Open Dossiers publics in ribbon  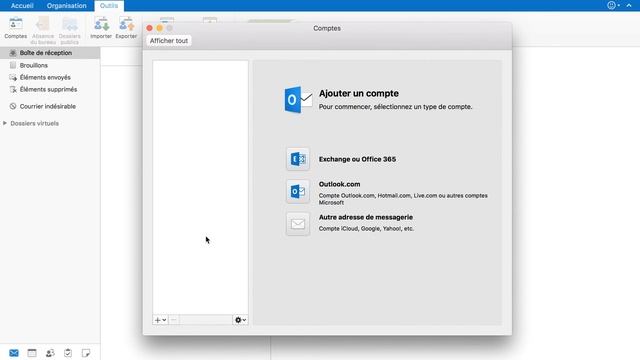click(x=69, y=30)
